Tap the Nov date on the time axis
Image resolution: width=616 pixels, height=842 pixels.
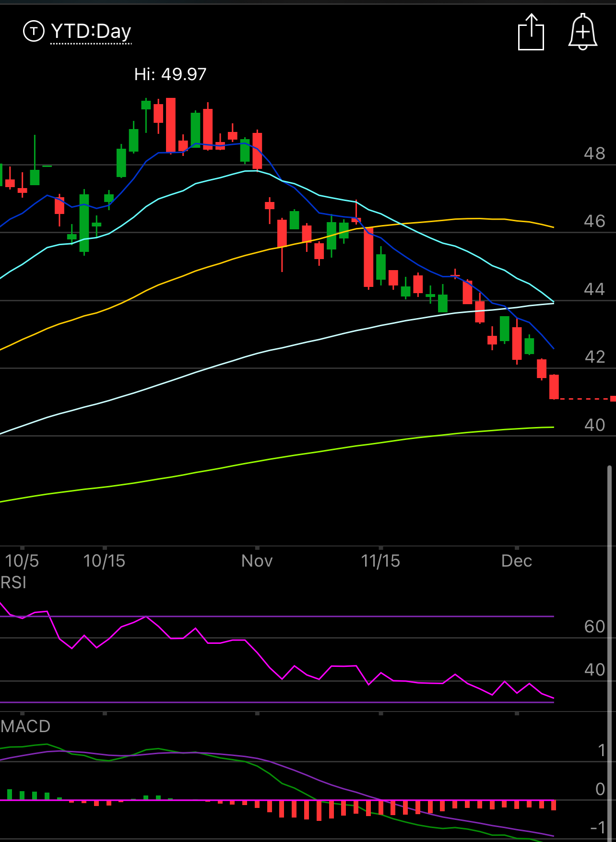[257, 561]
